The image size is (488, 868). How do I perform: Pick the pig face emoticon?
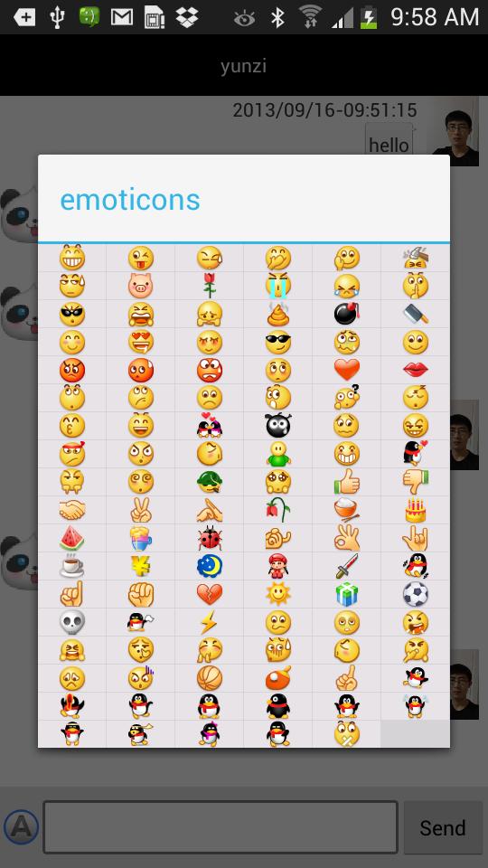click(x=141, y=287)
